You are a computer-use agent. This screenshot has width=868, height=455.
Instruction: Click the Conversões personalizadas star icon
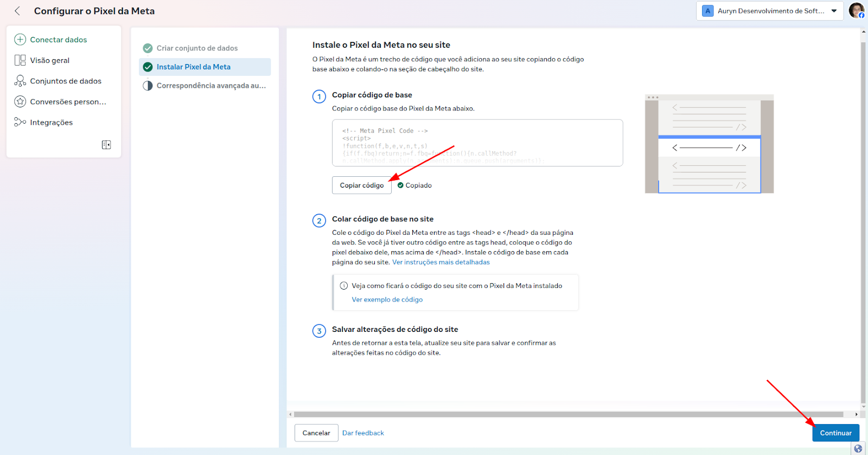20,101
